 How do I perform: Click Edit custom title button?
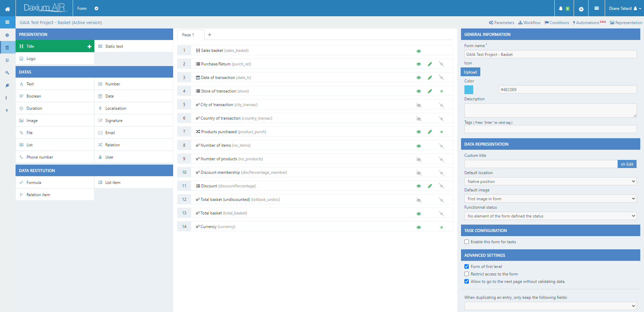click(627, 164)
